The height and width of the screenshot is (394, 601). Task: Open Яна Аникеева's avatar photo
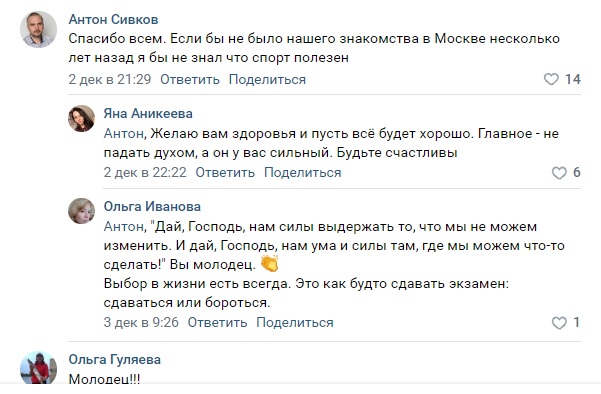pyautogui.click(x=81, y=118)
